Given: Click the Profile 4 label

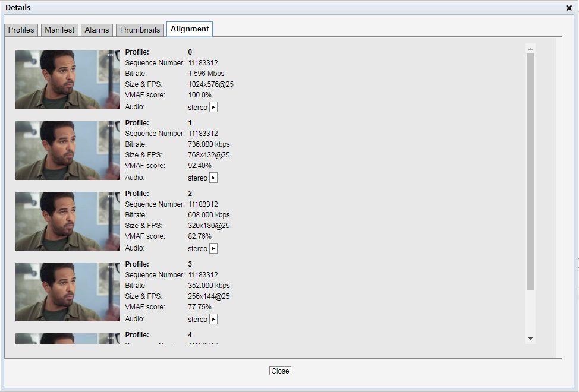Looking at the screenshot, I should [137, 335].
